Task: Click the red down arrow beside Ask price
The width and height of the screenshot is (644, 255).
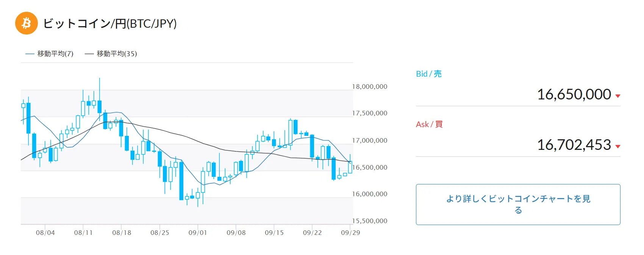Action: pos(618,146)
